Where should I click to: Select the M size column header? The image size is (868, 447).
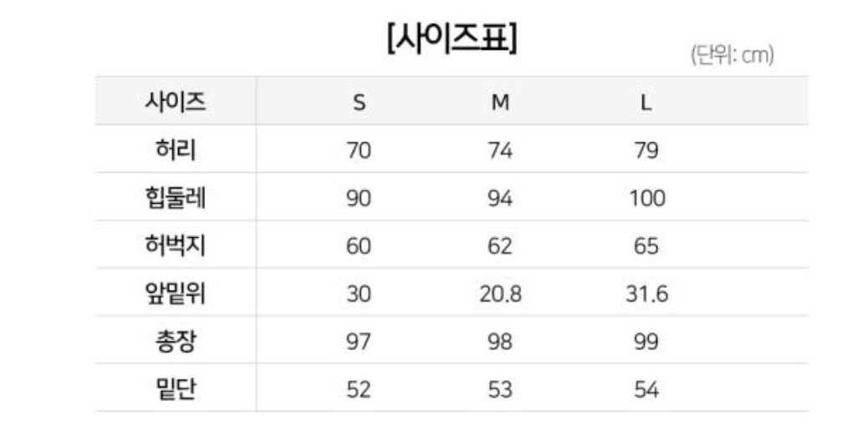500,102
